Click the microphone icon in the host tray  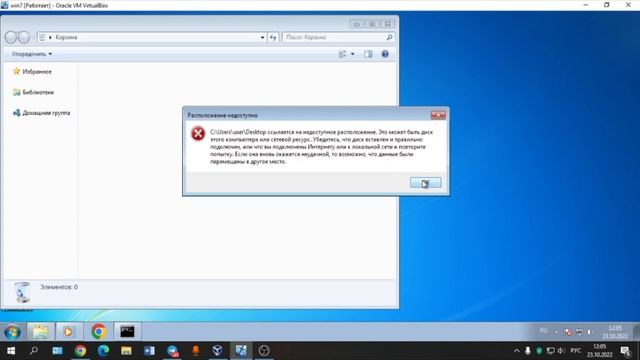tap(528, 351)
